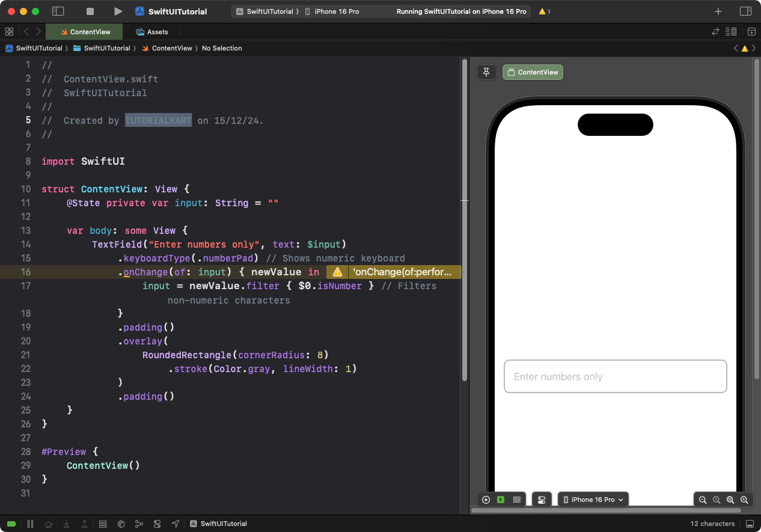761x532 pixels.
Task: Enable selectable preview mode
Action: point(501,500)
